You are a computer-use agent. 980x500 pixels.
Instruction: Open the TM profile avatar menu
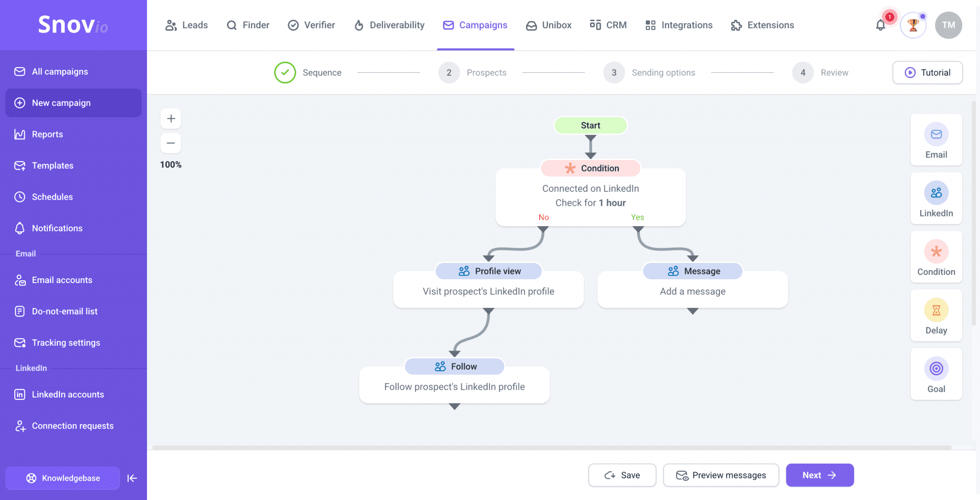click(948, 25)
